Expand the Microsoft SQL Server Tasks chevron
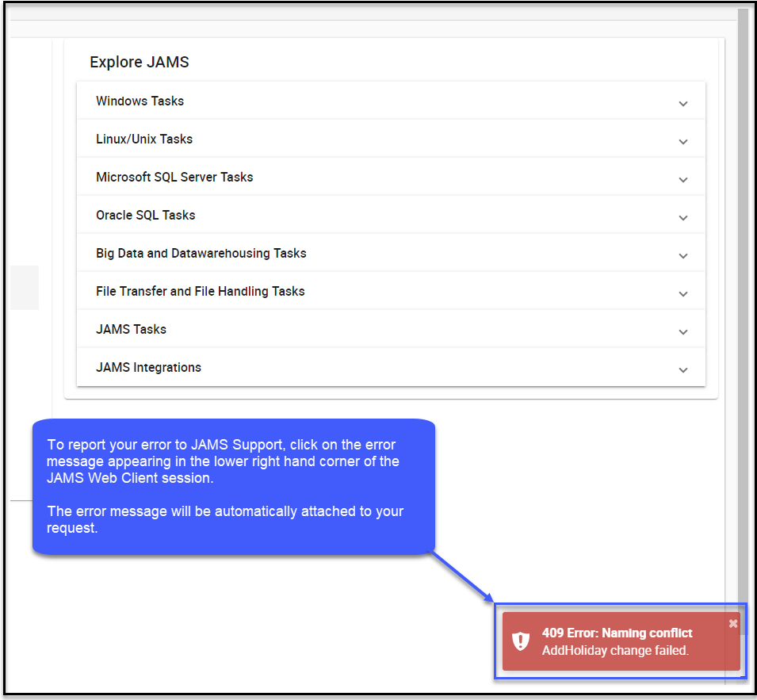 (x=682, y=180)
